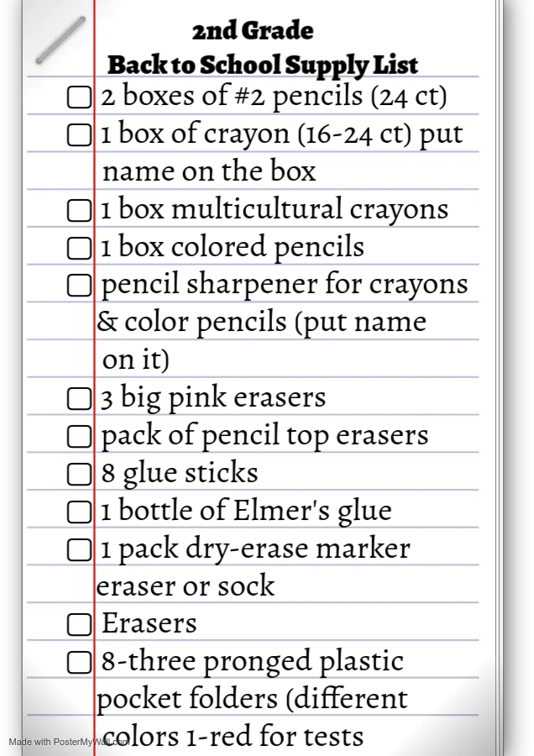Screen dimensions: 534x756
Task: Tick the 1 box of crayon checkbox
Action: (x=79, y=134)
